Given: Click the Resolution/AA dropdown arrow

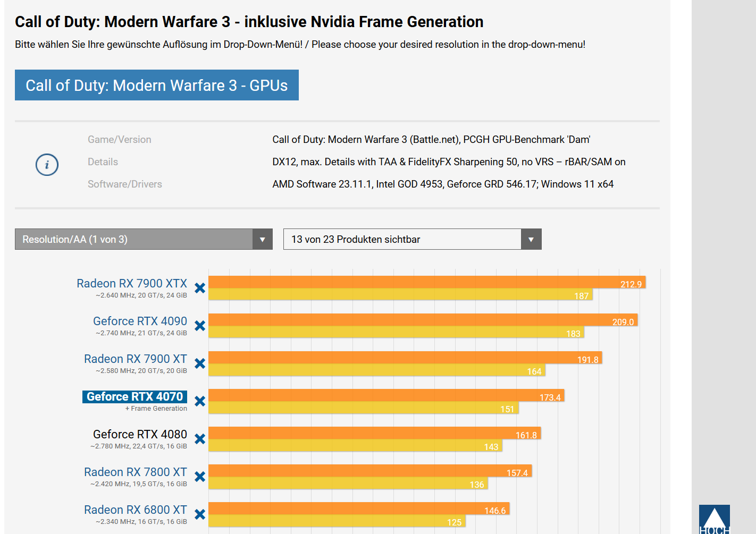Looking at the screenshot, I should tap(263, 239).
